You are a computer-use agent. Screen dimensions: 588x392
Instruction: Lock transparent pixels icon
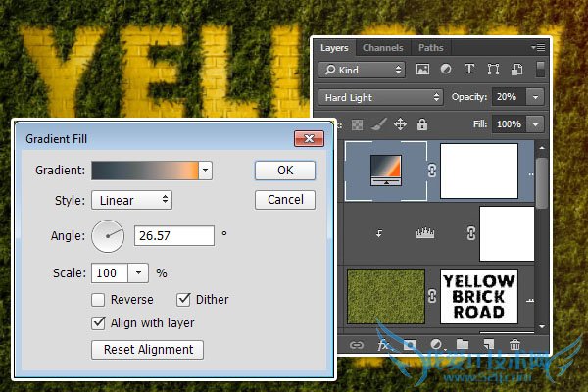pos(357,124)
